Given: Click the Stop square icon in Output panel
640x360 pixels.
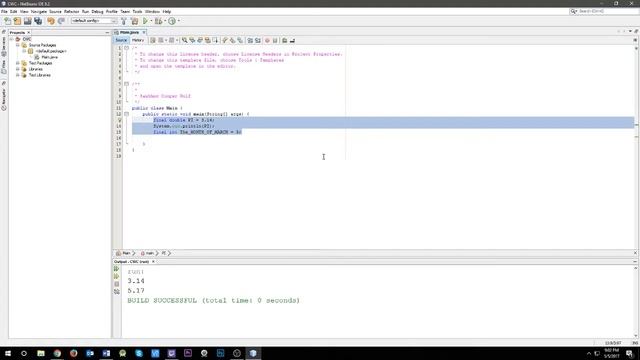Looking at the screenshot, I should click(117, 284).
